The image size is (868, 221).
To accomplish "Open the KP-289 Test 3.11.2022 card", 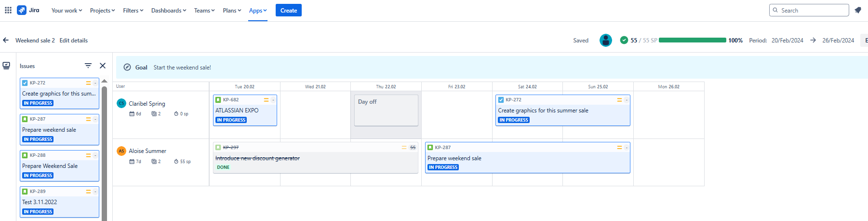I will coord(60,202).
